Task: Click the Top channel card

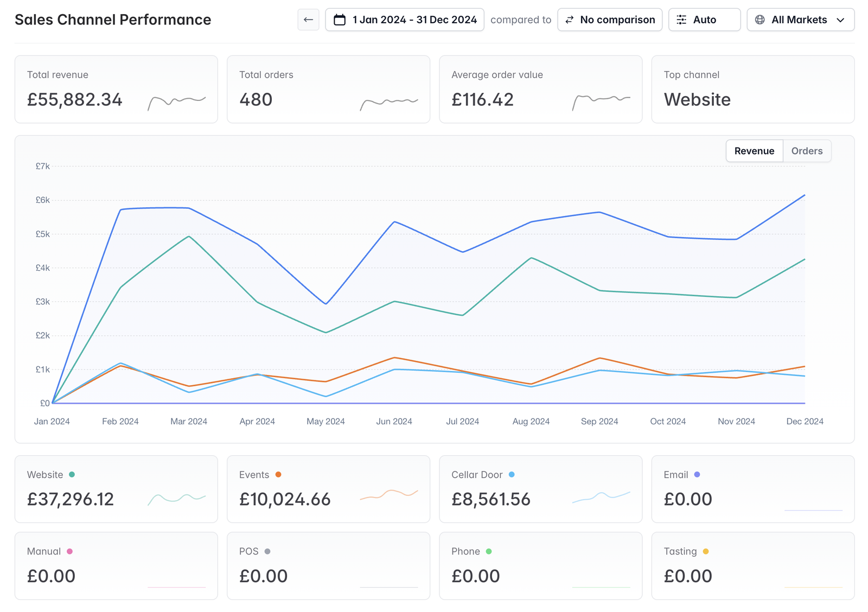Action: coord(752,89)
